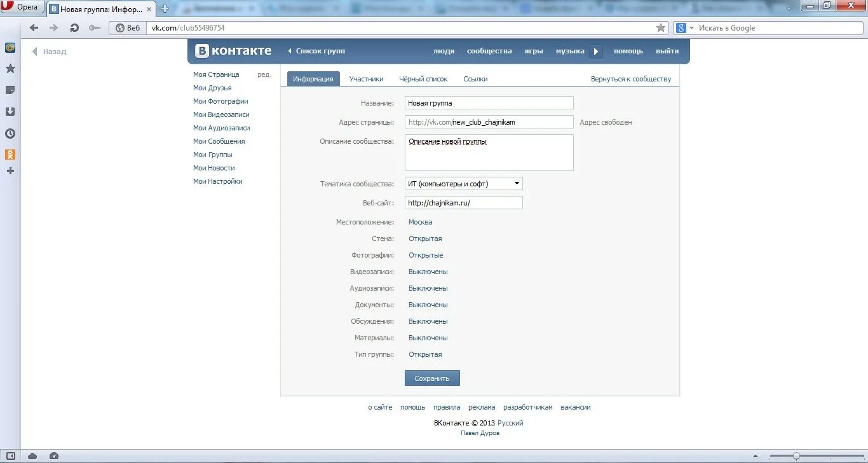Click the Адрес страницы input field
This screenshot has width=868, height=463.
(489, 122)
